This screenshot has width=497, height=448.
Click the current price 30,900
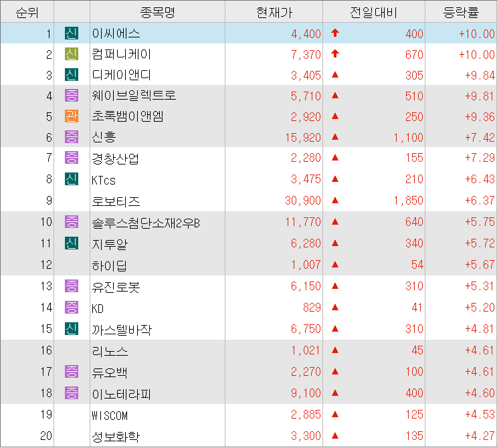click(x=303, y=200)
